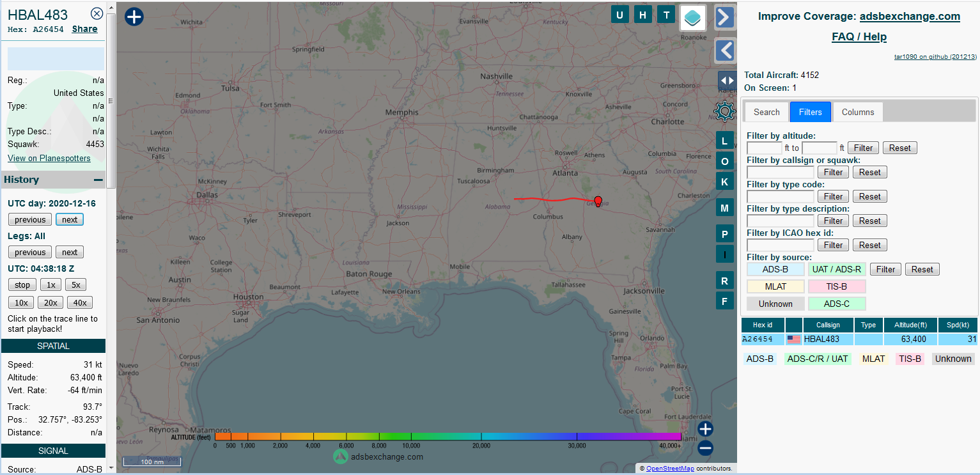Open the Columns tab
Image resolution: width=980 pixels, height=475 pixels.
858,112
